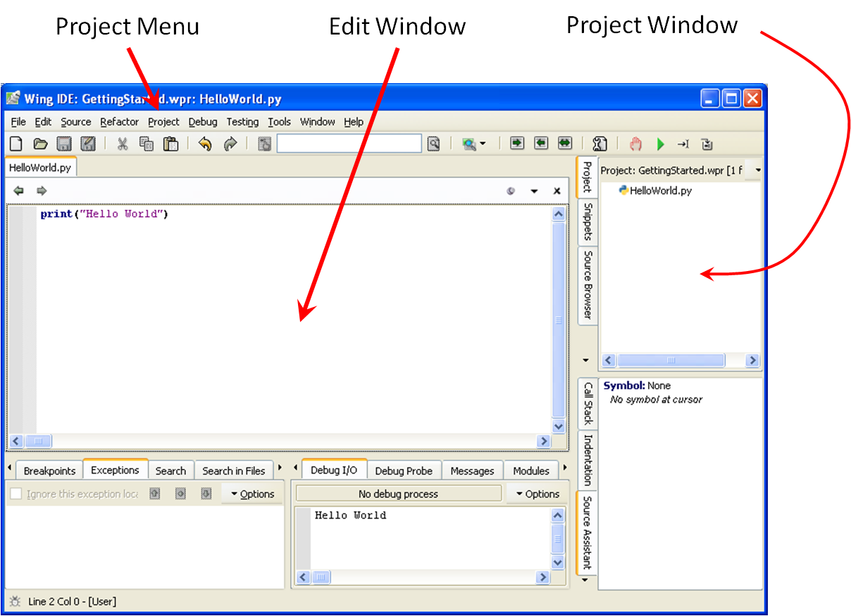Click the No debug process button
This screenshot has width=851, height=616.
[398, 494]
